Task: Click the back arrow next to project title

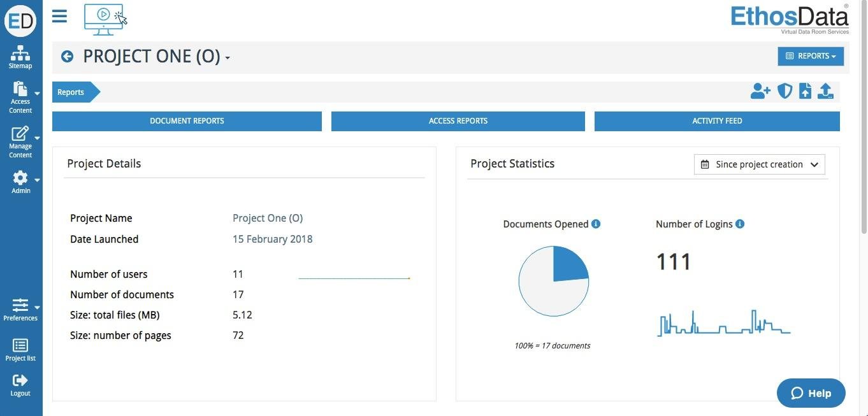Action: [x=67, y=56]
